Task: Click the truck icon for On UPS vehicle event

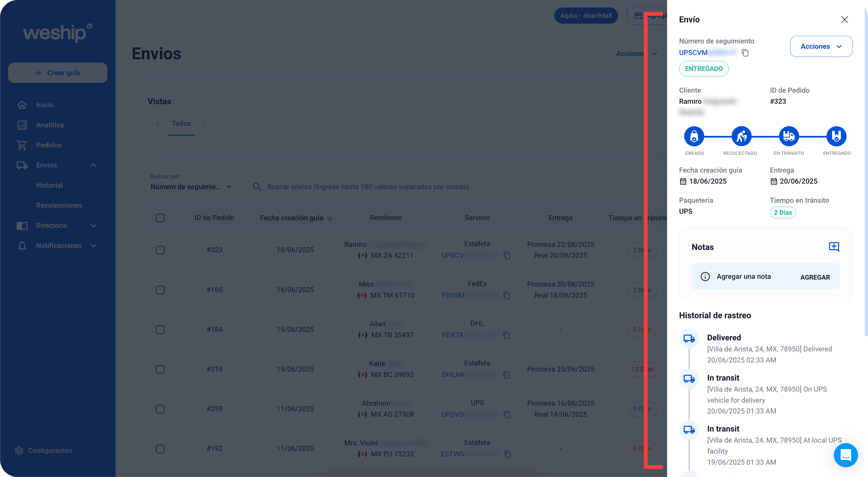Action: coord(689,378)
